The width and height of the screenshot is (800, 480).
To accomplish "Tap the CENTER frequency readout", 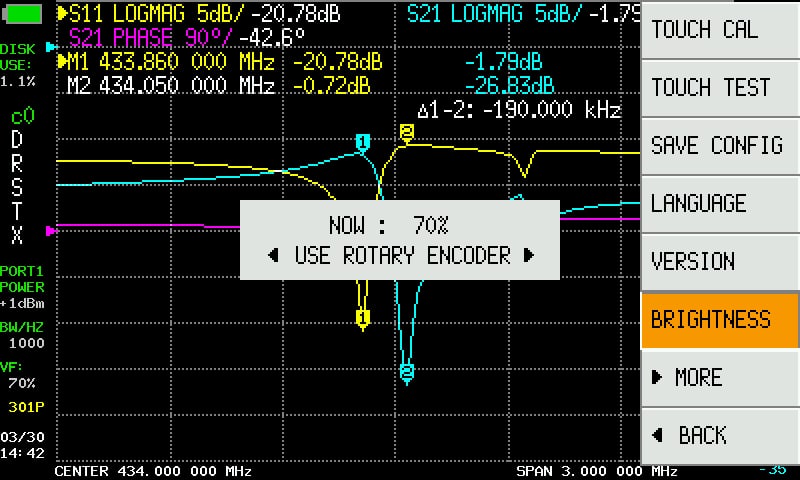I will [152, 470].
